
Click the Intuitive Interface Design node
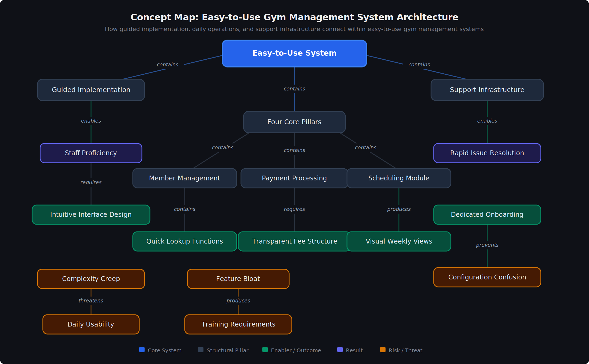coord(91,215)
